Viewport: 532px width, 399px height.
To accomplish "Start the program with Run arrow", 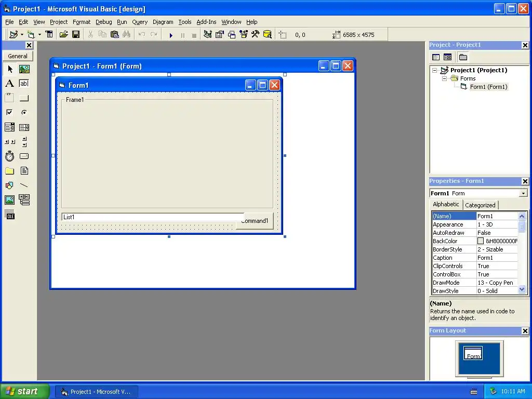I will click(x=171, y=35).
